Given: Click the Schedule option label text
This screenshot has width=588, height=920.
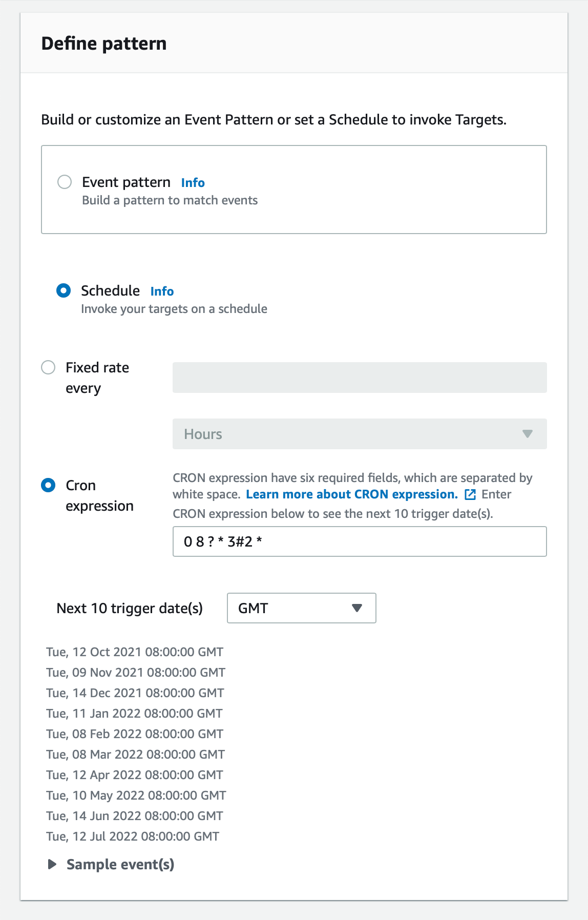Looking at the screenshot, I should pyautogui.click(x=111, y=290).
